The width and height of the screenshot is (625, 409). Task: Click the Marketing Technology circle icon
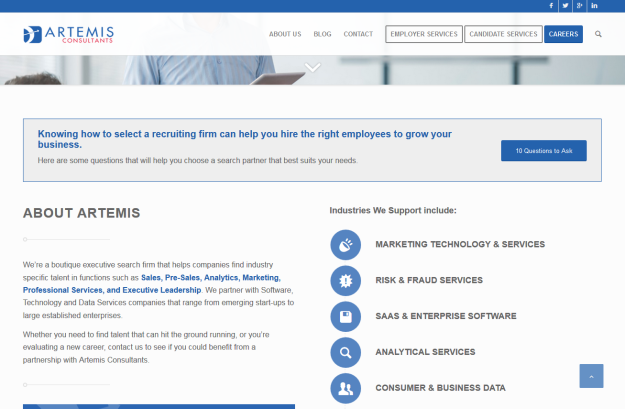345,244
